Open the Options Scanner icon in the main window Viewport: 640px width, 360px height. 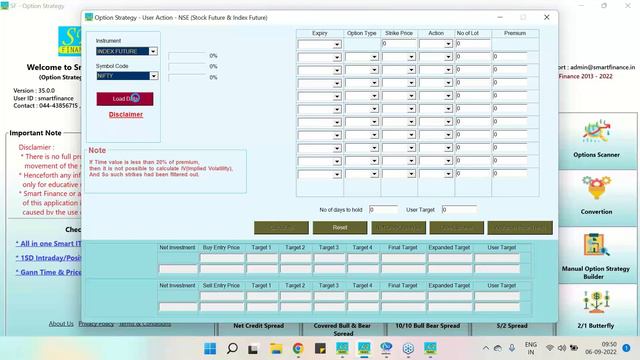pos(596,131)
